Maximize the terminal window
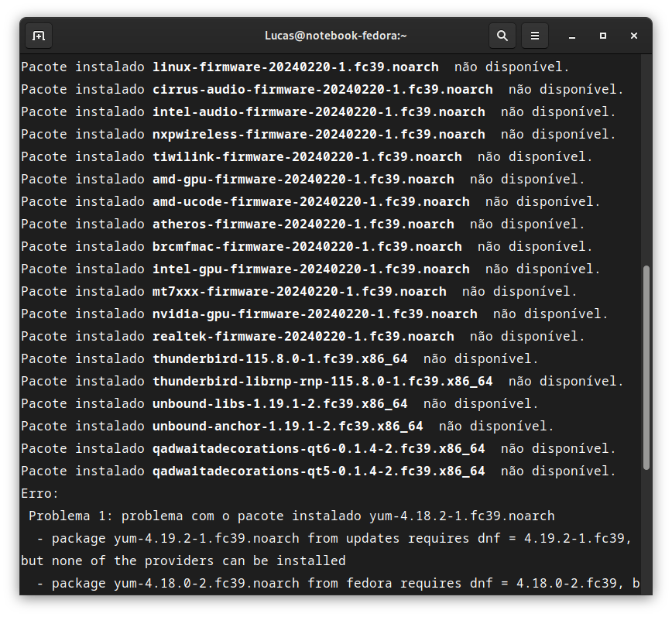Image resolution: width=672 pixels, height=617 pixels. click(x=603, y=36)
